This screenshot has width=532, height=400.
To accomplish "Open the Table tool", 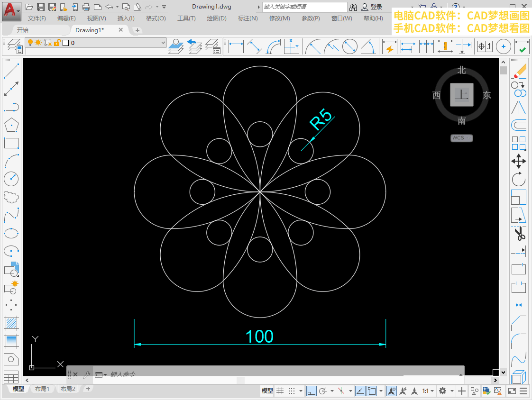I will click(x=11, y=377).
